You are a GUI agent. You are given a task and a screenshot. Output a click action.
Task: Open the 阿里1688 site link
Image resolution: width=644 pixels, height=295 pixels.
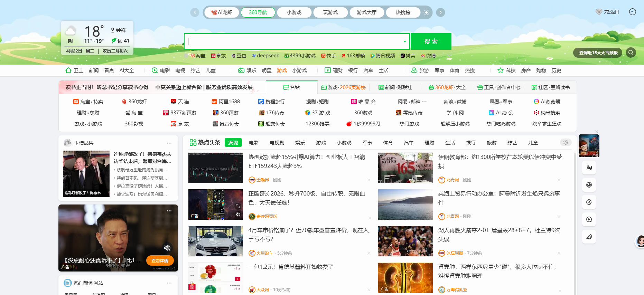click(x=226, y=102)
